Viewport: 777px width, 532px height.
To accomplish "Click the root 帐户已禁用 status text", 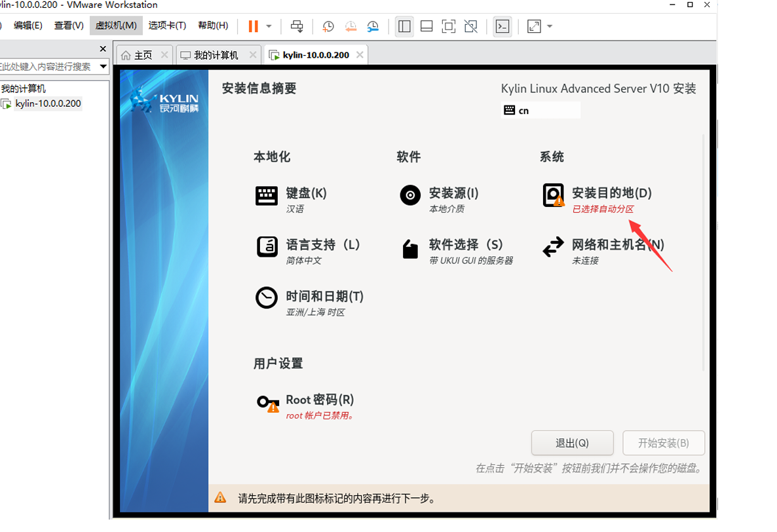I will pos(320,415).
